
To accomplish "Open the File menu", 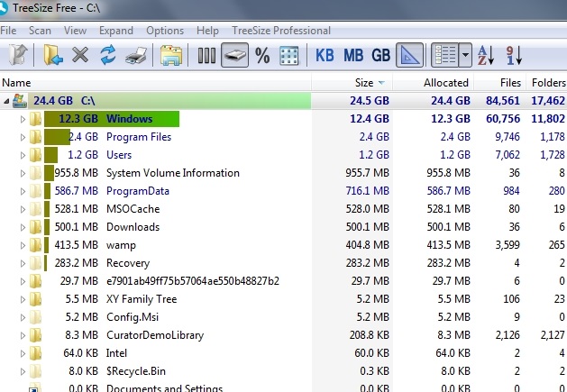I will coord(8,31).
